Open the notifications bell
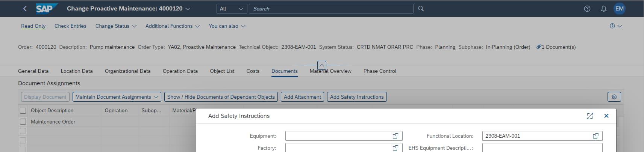This screenshot has height=152, width=644. 604,9
